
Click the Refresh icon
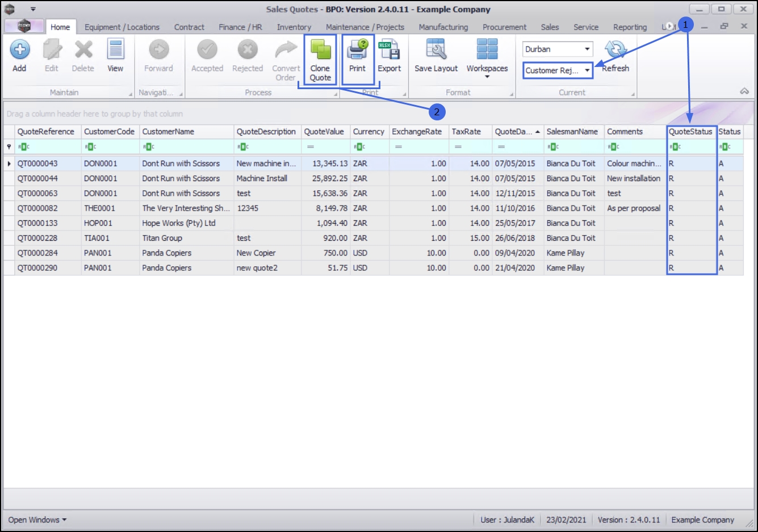point(615,50)
